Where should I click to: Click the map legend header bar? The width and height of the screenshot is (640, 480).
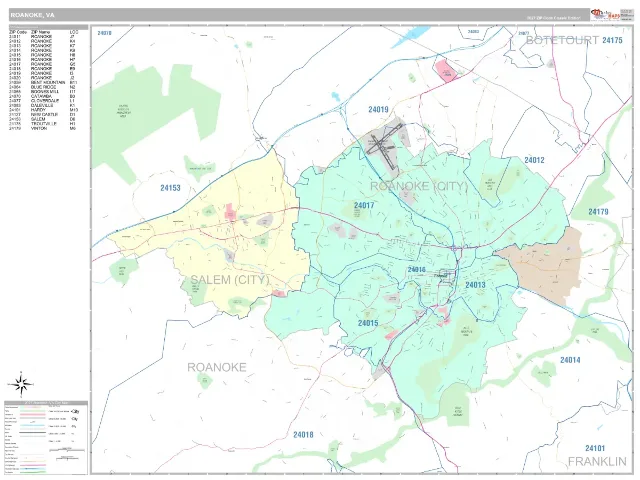(x=46, y=403)
